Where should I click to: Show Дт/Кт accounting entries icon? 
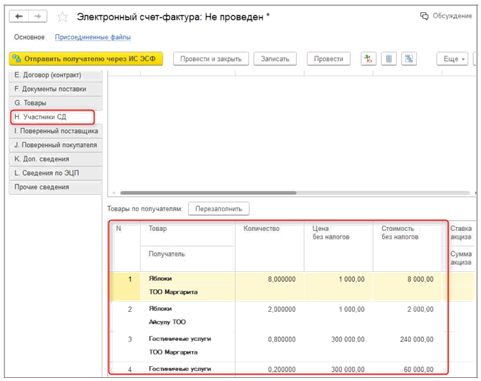[x=368, y=59]
